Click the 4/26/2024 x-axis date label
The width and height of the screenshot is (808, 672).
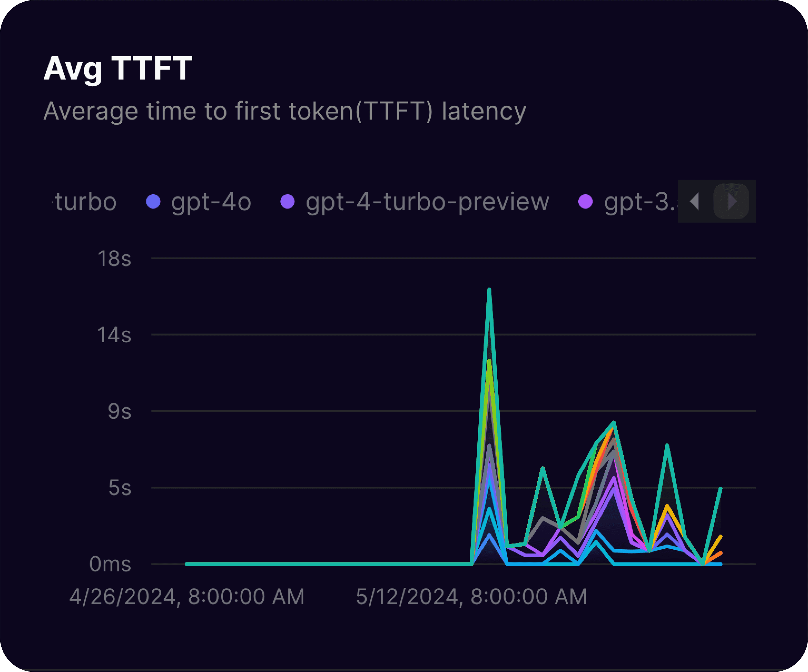click(187, 597)
